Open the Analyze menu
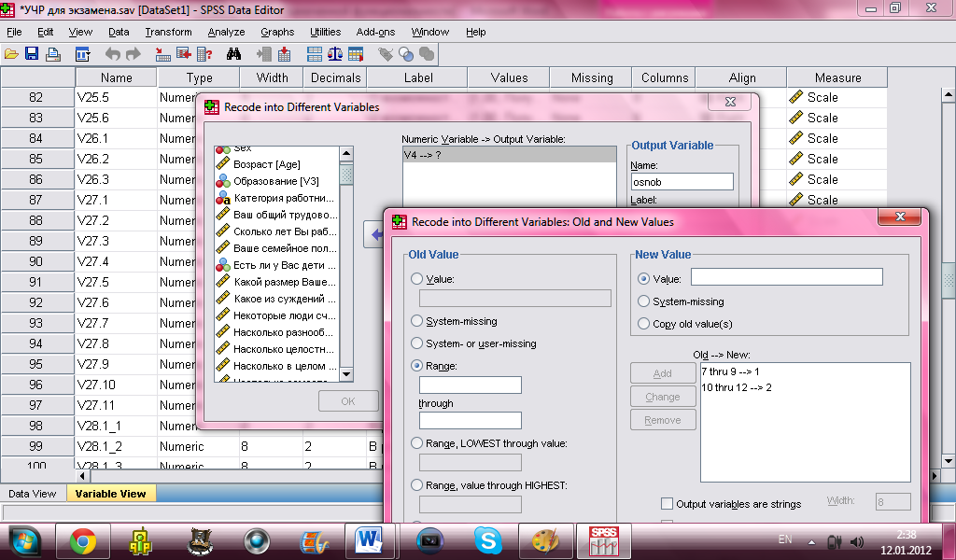This screenshot has width=956, height=560. [226, 32]
